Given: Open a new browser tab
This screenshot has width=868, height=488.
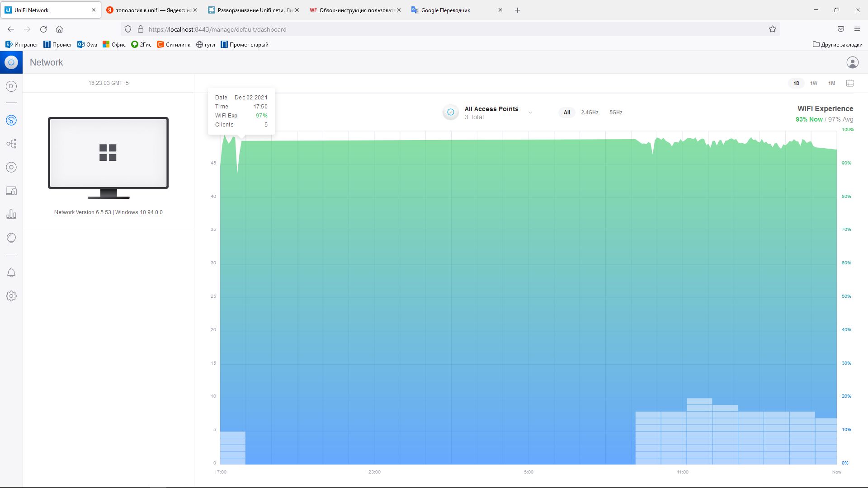Looking at the screenshot, I should pos(518,10).
